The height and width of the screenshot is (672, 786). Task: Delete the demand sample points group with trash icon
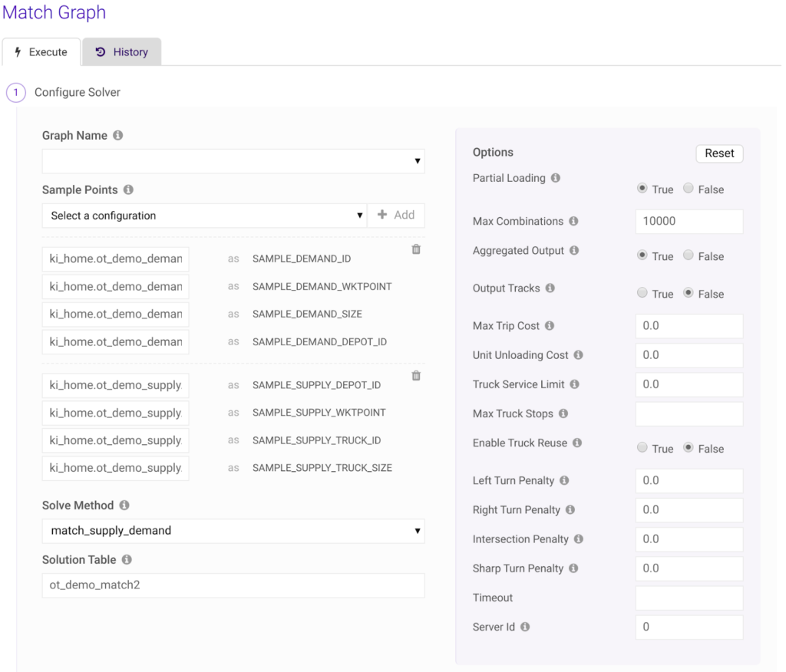click(416, 249)
